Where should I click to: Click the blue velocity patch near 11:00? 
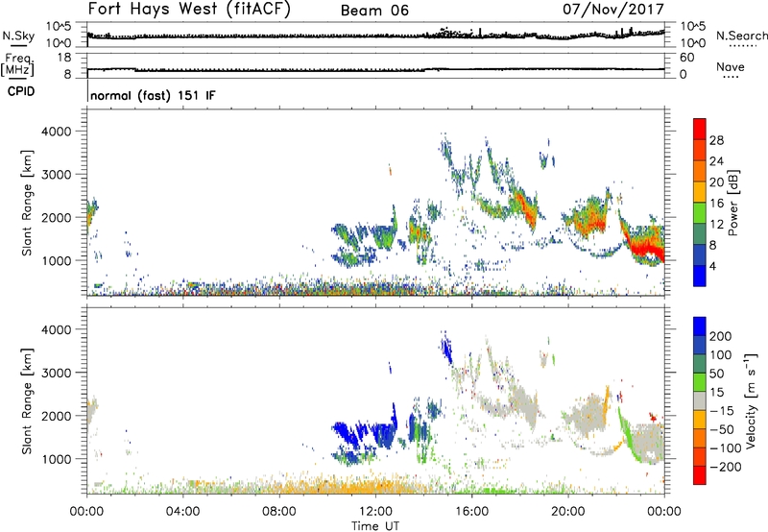point(348,432)
